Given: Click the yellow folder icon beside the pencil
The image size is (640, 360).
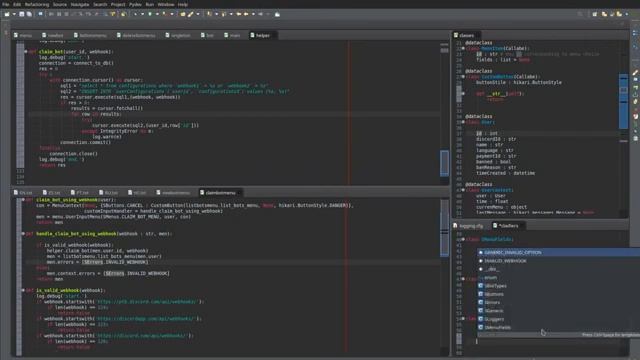Looking at the screenshot, I should click(183, 14).
